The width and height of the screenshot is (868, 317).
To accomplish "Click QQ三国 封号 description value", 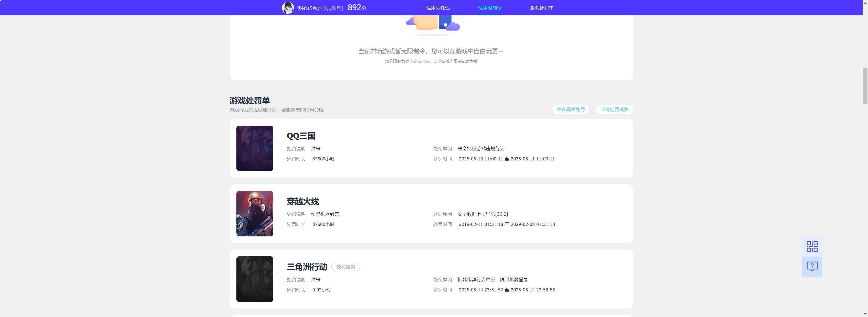I will click(x=315, y=148).
